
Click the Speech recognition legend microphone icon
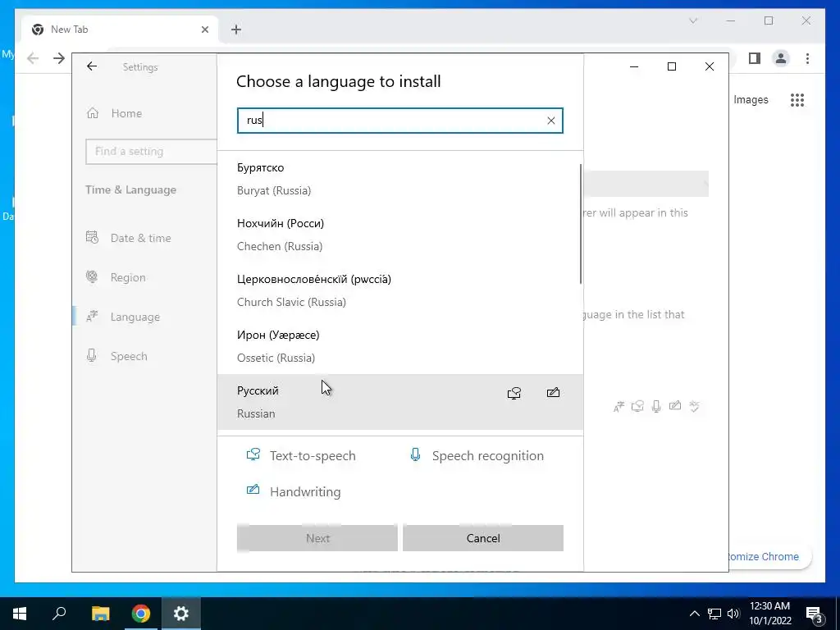click(415, 454)
